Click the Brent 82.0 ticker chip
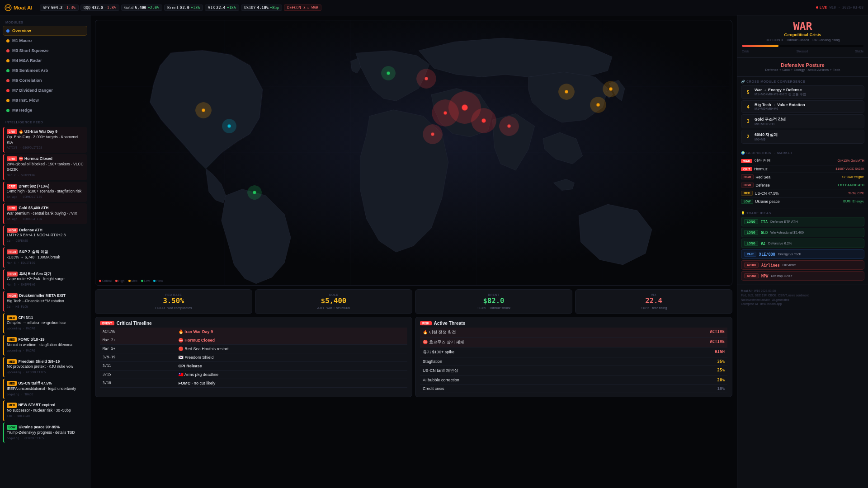Screen dimensions: 868x488 coord(184,8)
